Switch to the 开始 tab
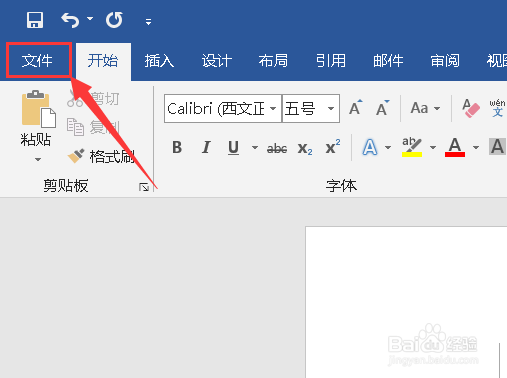 103,61
